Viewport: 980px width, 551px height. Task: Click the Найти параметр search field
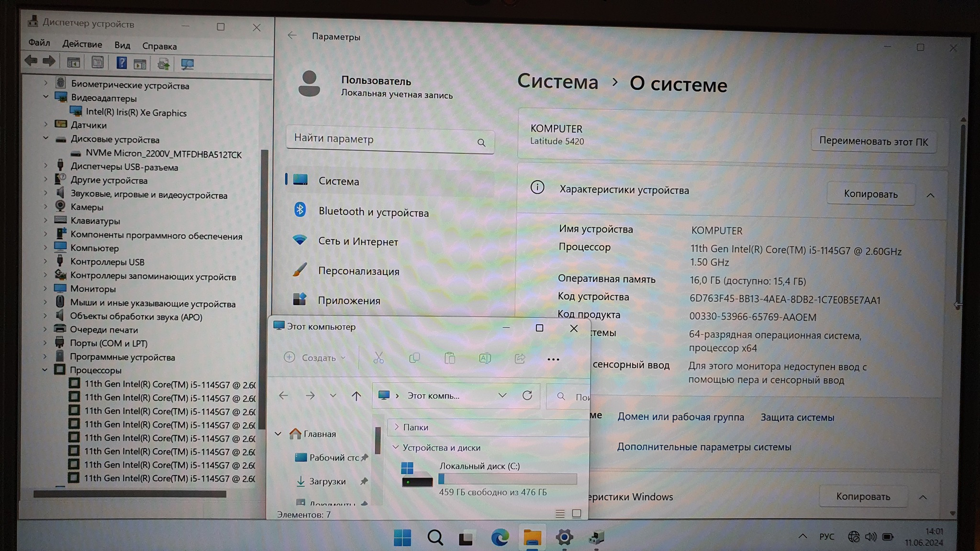383,140
